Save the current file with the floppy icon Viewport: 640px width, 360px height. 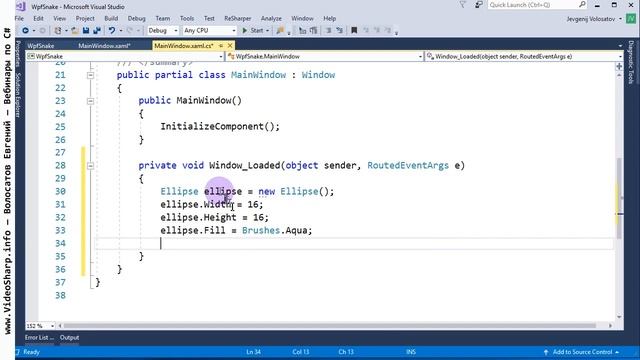click(x=86, y=31)
